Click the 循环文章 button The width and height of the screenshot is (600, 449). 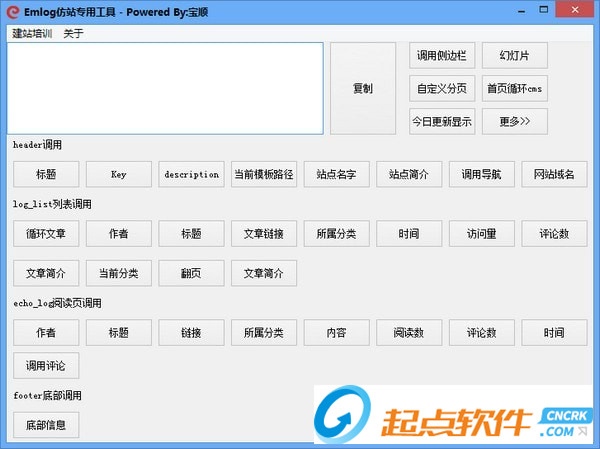tap(46, 233)
